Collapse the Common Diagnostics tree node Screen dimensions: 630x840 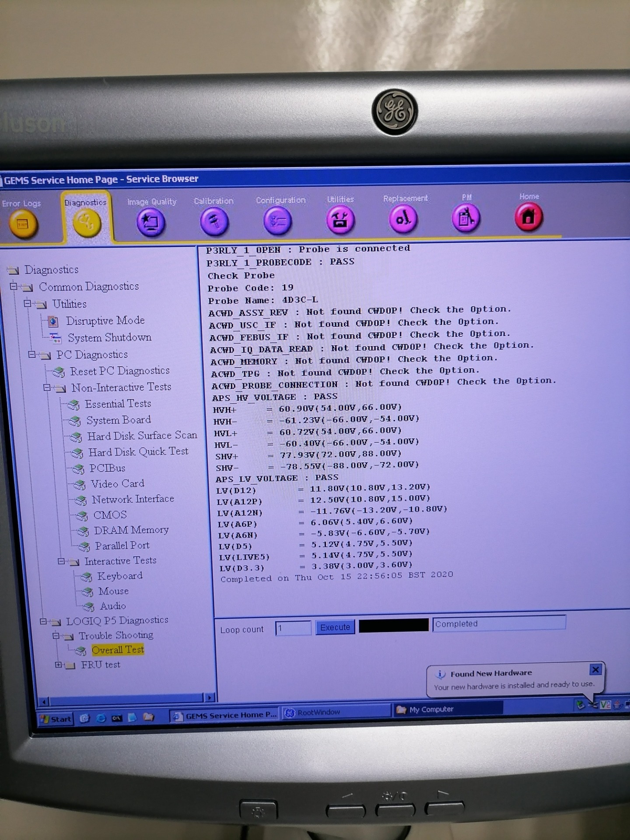[x=14, y=287]
